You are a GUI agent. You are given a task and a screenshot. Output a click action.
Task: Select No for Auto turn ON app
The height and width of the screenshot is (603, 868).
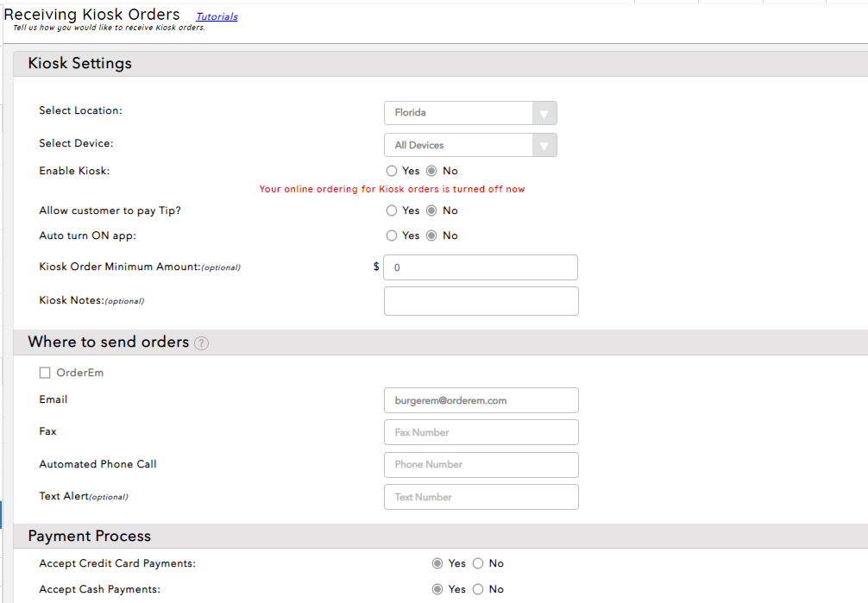(x=431, y=236)
